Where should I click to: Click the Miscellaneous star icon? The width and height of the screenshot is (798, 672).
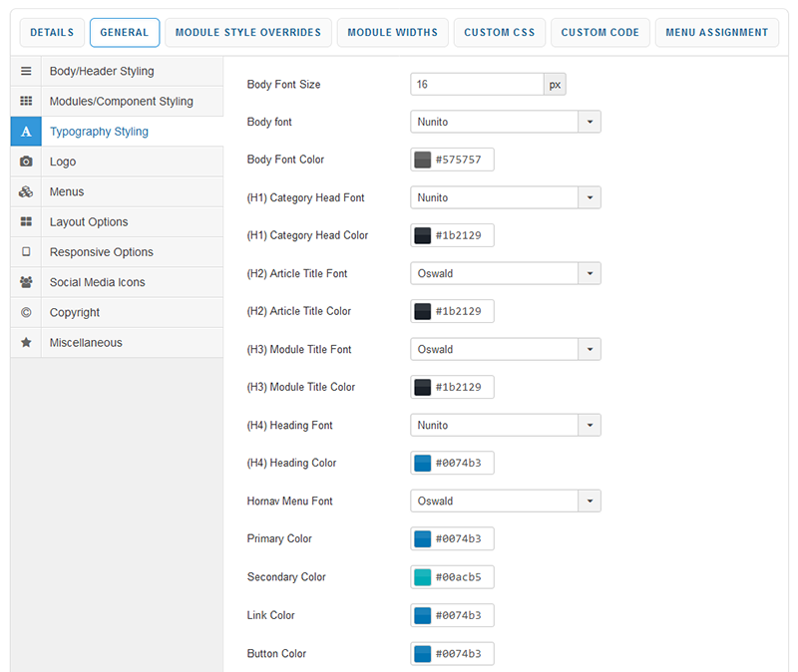pyautogui.click(x=26, y=342)
